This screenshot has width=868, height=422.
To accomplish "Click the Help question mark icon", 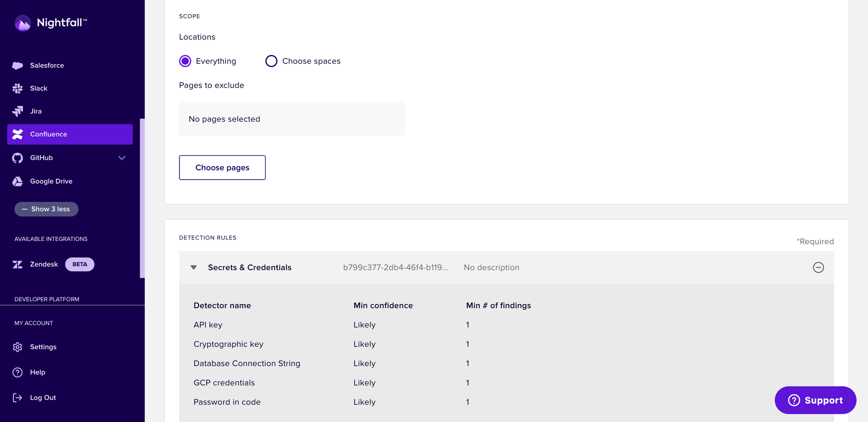I will point(17,372).
